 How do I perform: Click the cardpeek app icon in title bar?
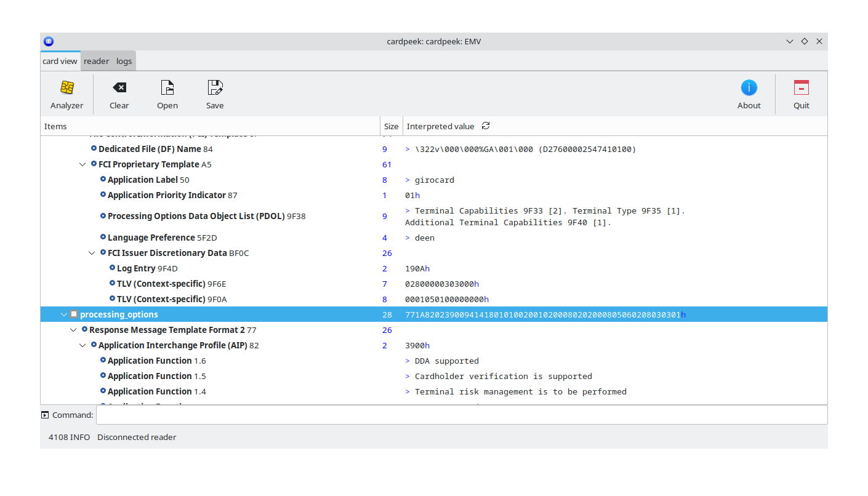click(49, 42)
